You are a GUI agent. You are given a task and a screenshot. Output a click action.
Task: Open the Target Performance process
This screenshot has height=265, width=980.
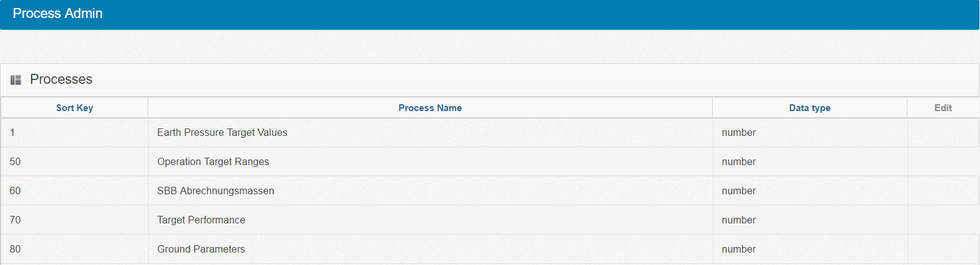click(201, 220)
